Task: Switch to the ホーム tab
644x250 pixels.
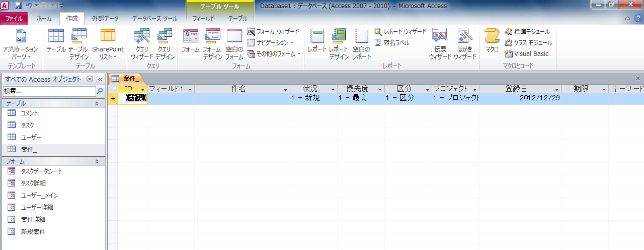Action: [x=44, y=19]
